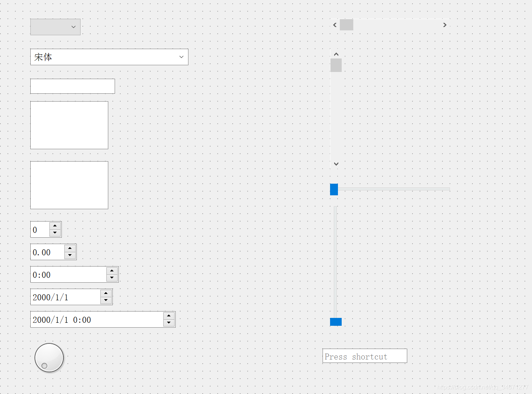Click the horizontal scrollbar left arrow
This screenshot has height=394, width=532.
coord(335,25)
